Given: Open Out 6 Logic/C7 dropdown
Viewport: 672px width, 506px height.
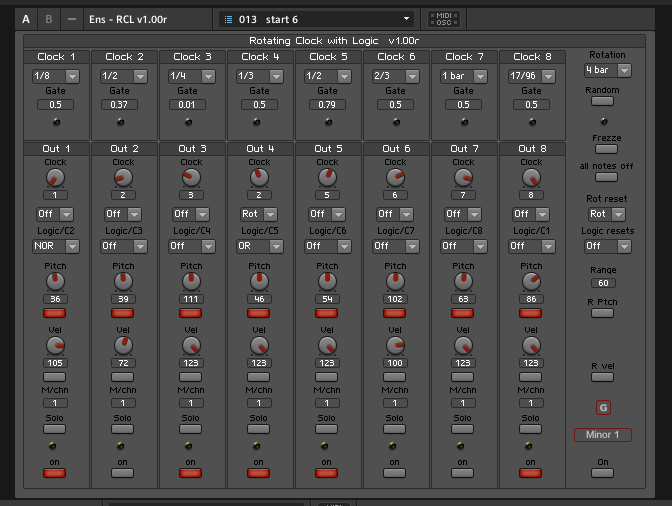Looking at the screenshot, I should point(396,246).
